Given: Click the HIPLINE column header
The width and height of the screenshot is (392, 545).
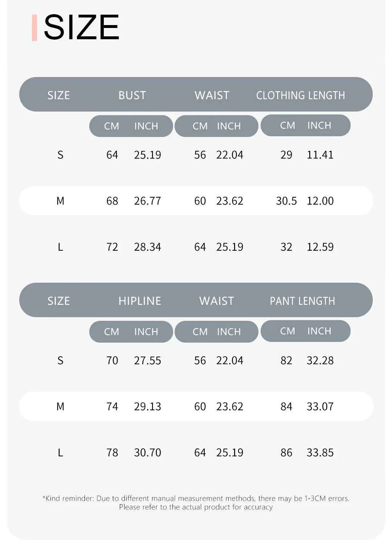Looking at the screenshot, I should pos(140,301).
